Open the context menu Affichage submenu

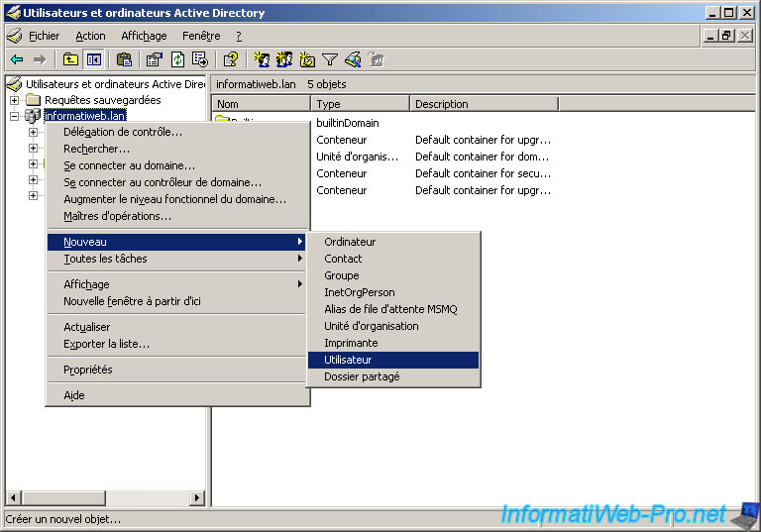point(176,284)
